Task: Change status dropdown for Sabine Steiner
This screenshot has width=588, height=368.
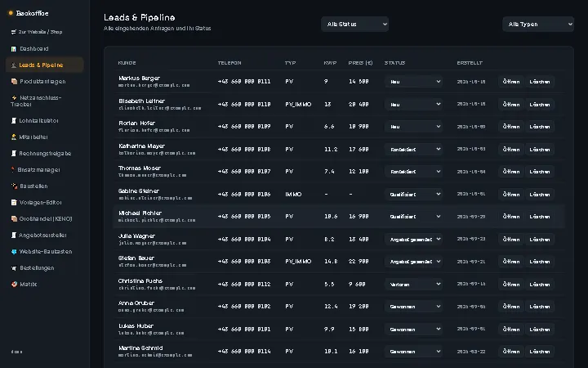Action: [413, 194]
